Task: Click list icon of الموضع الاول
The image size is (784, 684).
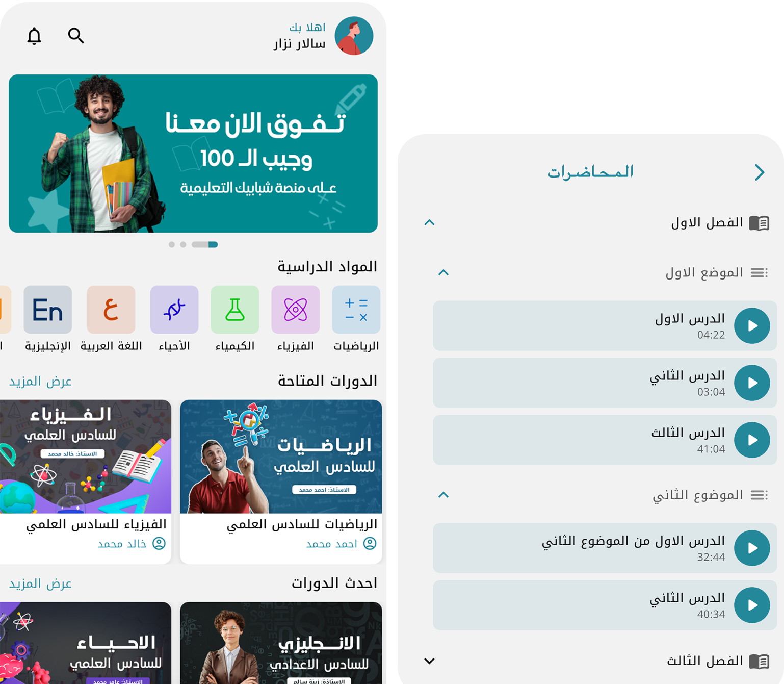Action: coord(759,273)
